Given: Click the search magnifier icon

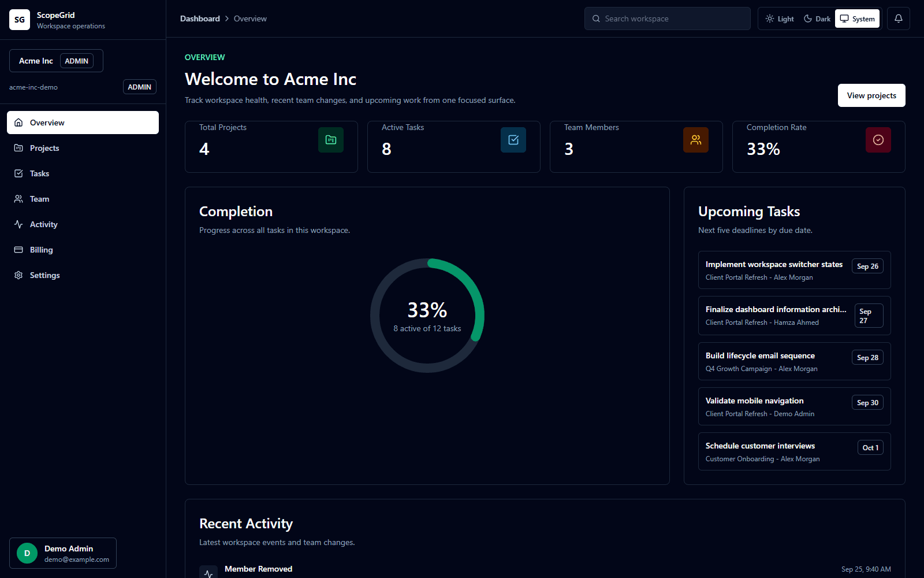Looking at the screenshot, I should coord(596,18).
